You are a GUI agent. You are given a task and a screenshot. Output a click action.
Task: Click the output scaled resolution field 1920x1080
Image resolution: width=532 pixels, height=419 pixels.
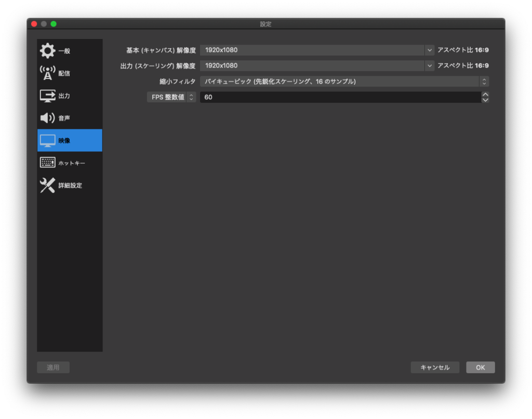point(312,66)
